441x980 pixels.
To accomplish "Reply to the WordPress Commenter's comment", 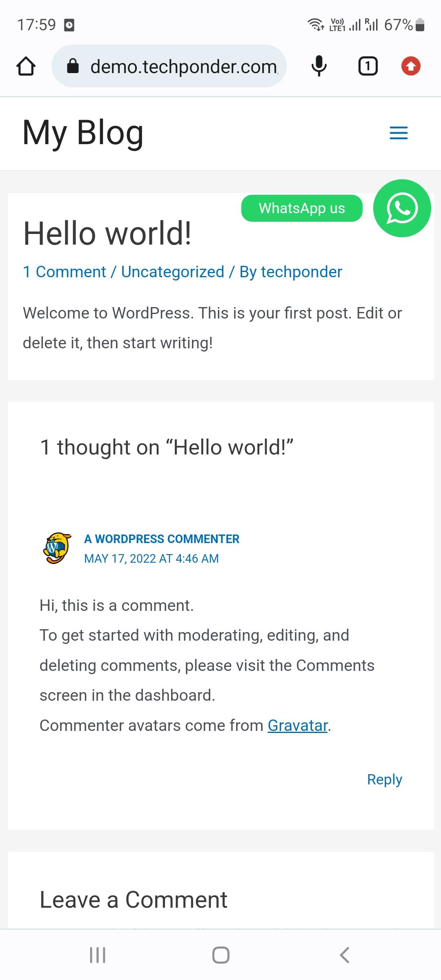I will (x=384, y=779).
